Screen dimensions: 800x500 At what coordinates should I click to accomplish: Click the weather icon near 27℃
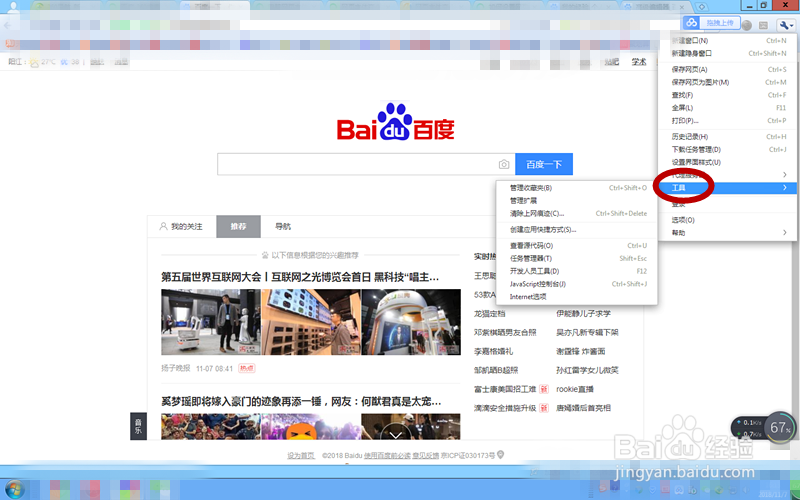pyautogui.click(x=34, y=63)
